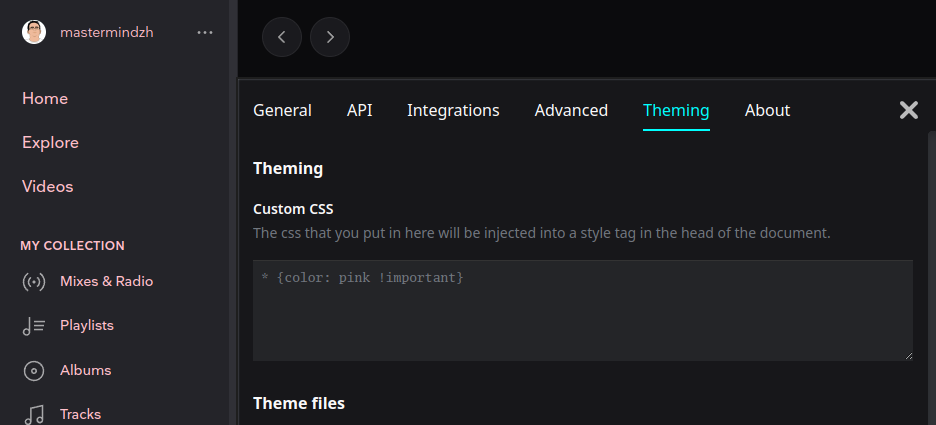
Task: Open the API settings tab
Action: (360, 110)
